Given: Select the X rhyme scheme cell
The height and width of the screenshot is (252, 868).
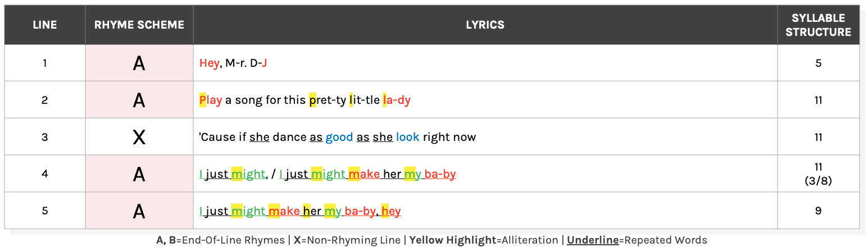Looking at the screenshot, I should point(139,137).
